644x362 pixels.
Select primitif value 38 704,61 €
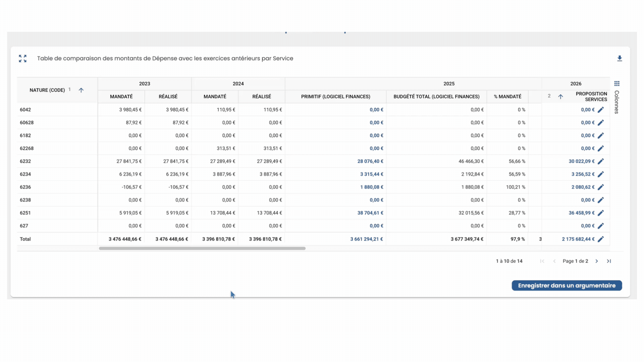click(370, 213)
